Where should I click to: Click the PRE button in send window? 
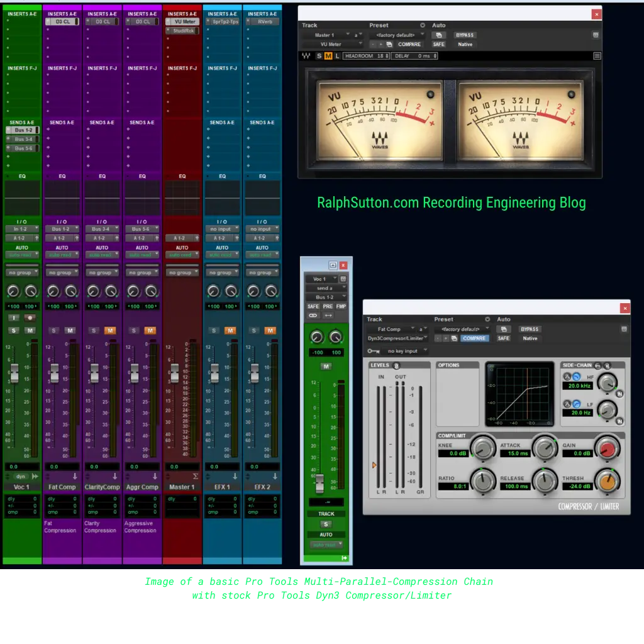click(x=328, y=306)
